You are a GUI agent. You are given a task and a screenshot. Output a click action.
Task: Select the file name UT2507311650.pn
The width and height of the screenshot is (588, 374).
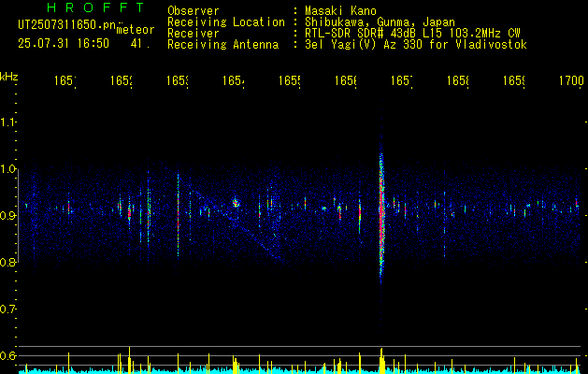pyautogui.click(x=67, y=25)
